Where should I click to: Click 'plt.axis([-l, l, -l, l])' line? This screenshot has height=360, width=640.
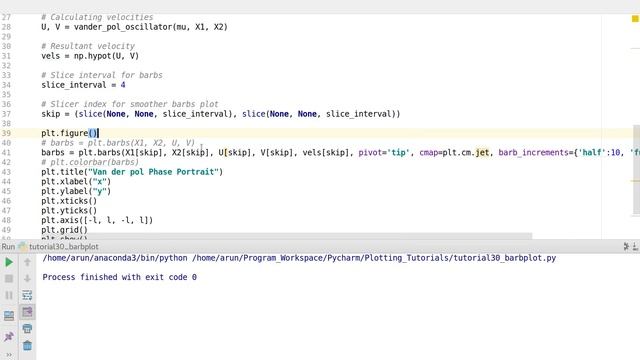click(x=97, y=220)
